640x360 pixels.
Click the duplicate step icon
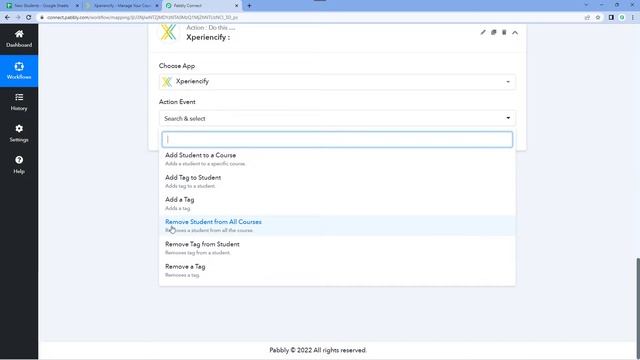click(493, 32)
